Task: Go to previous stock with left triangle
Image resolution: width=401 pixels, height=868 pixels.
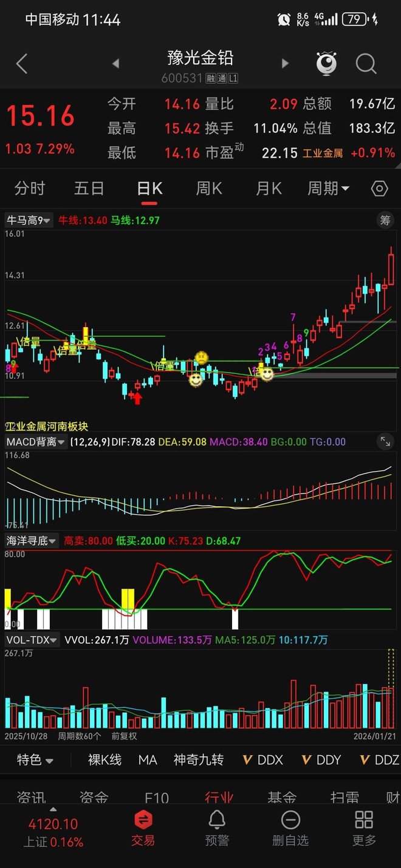Action: (x=115, y=63)
